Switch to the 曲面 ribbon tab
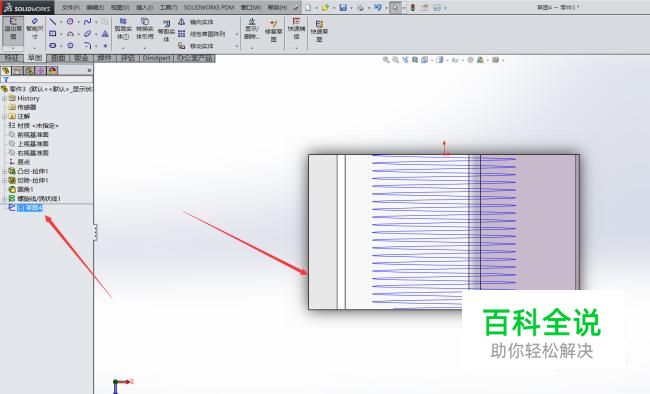Image resolution: width=650 pixels, height=394 pixels. [58, 58]
